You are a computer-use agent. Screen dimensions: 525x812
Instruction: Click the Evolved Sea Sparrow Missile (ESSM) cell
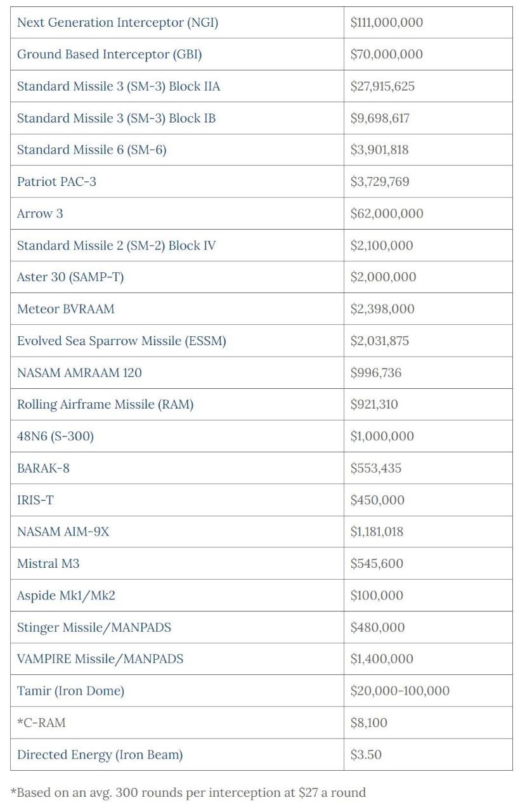click(121, 341)
